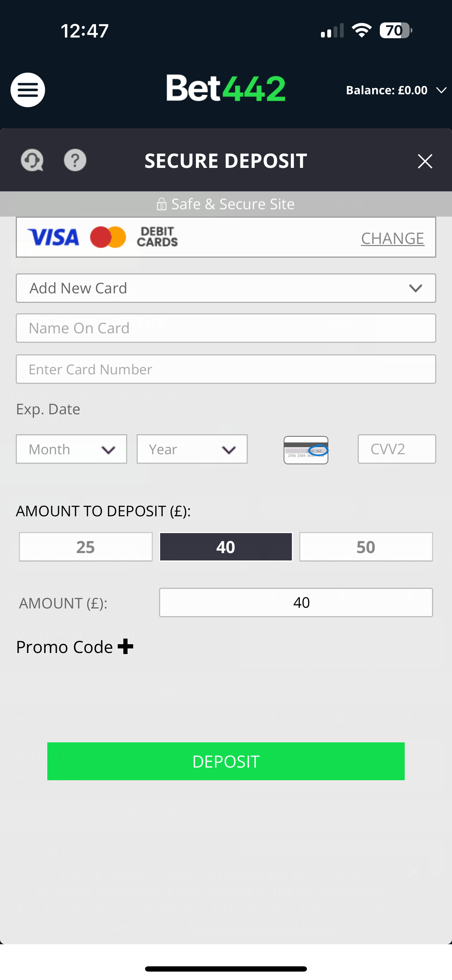Tap CHANGE payment method link

coord(392,239)
